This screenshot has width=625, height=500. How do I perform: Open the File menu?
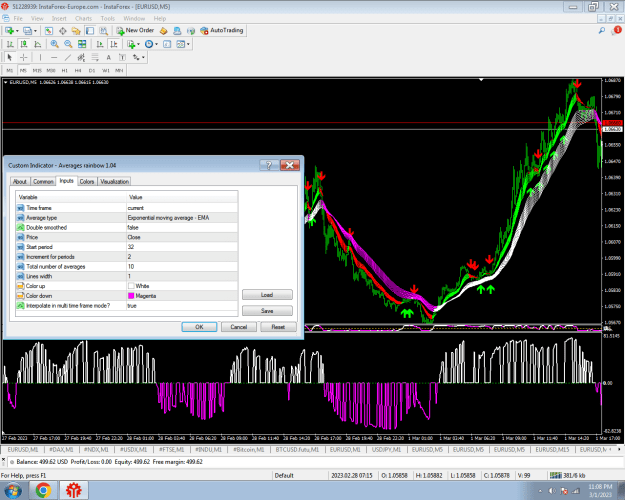(x=18, y=18)
